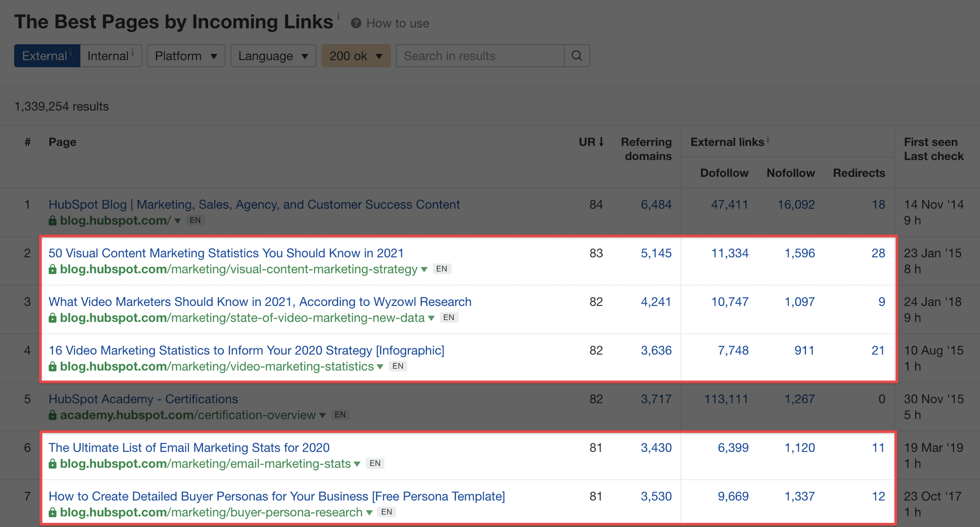Image resolution: width=980 pixels, height=527 pixels.
Task: Click the Nofollow column header
Action: tap(791, 173)
